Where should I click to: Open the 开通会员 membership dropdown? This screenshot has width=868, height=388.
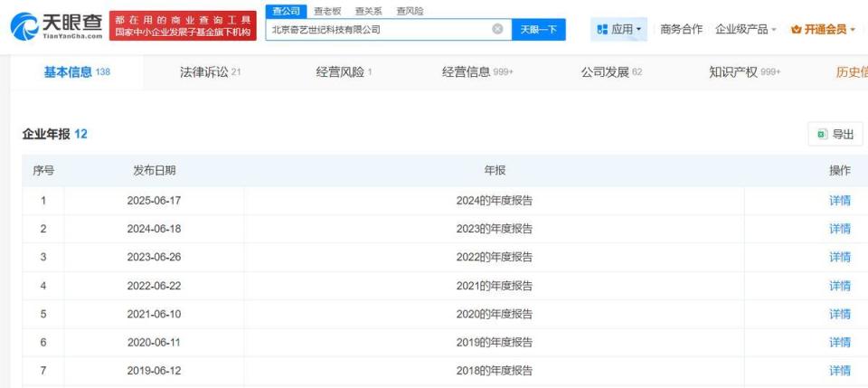coord(824,29)
